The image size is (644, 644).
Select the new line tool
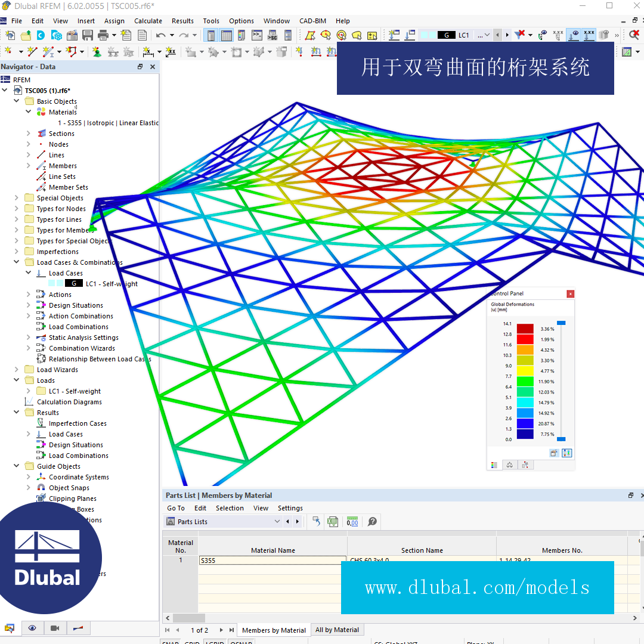pos(32,52)
